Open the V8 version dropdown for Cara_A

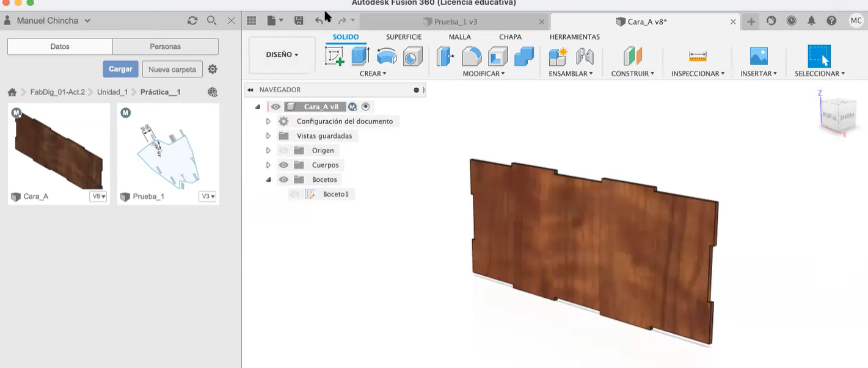[x=98, y=197]
